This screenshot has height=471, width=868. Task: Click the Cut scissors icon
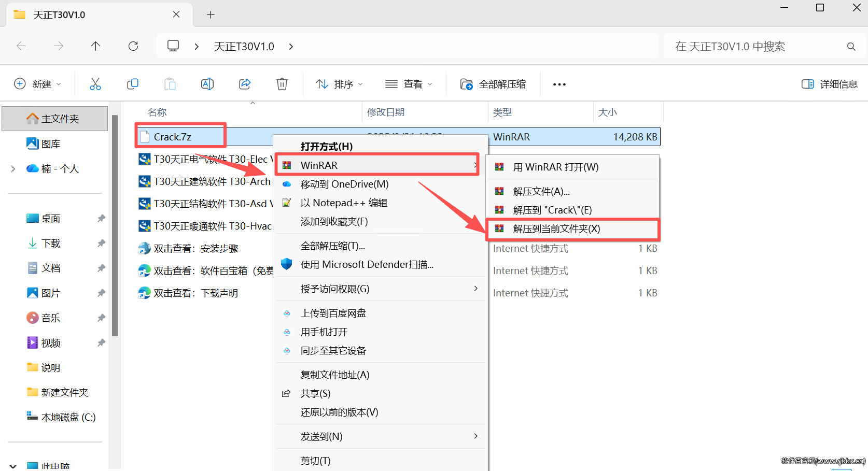coord(95,84)
